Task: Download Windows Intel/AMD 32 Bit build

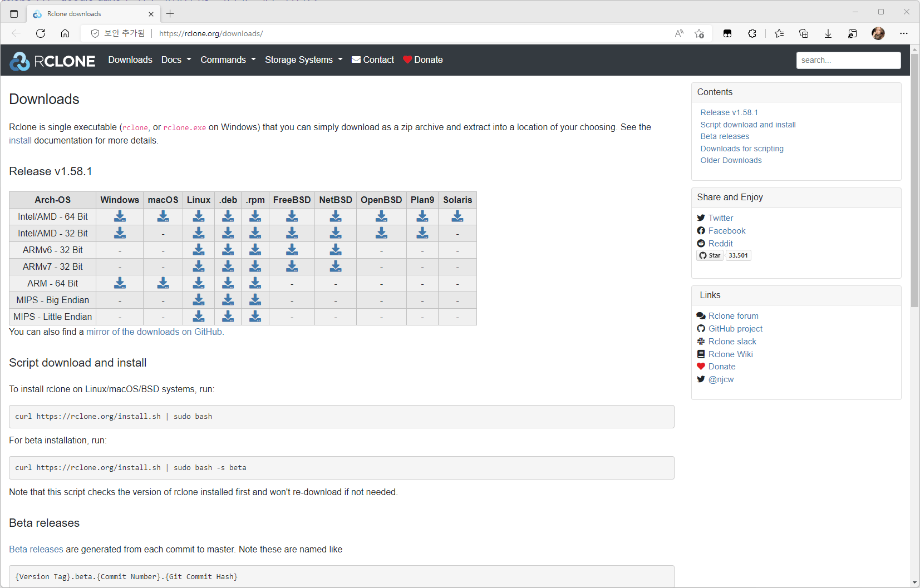Action: tap(120, 233)
